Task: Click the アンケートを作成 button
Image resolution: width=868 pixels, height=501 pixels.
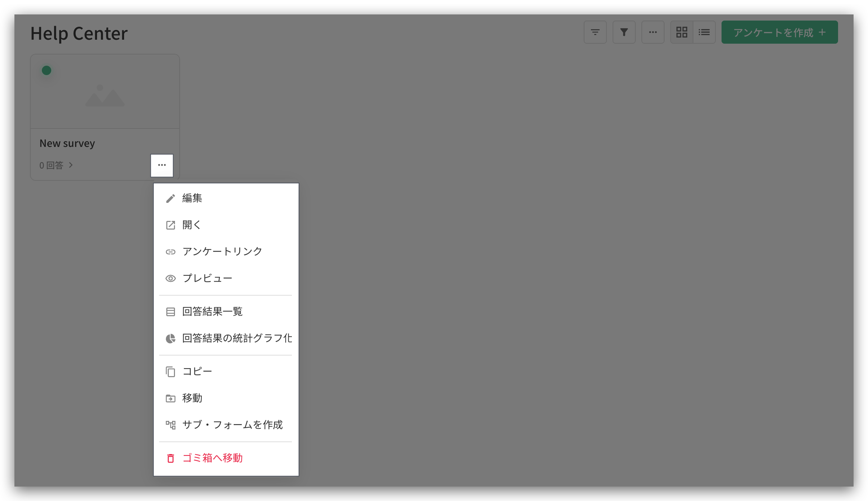Action: pos(779,32)
